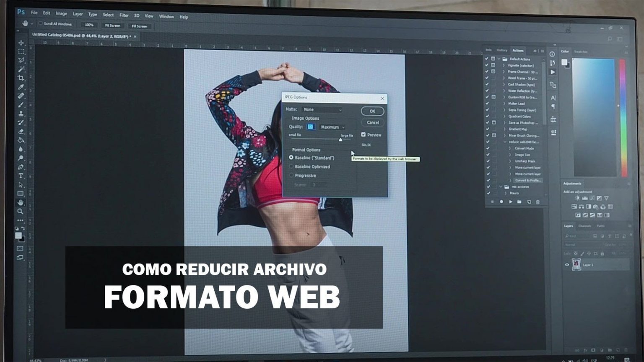This screenshot has width=644, height=362.
Task: Select the Rectangular Marquee tool
Action: (x=21, y=52)
